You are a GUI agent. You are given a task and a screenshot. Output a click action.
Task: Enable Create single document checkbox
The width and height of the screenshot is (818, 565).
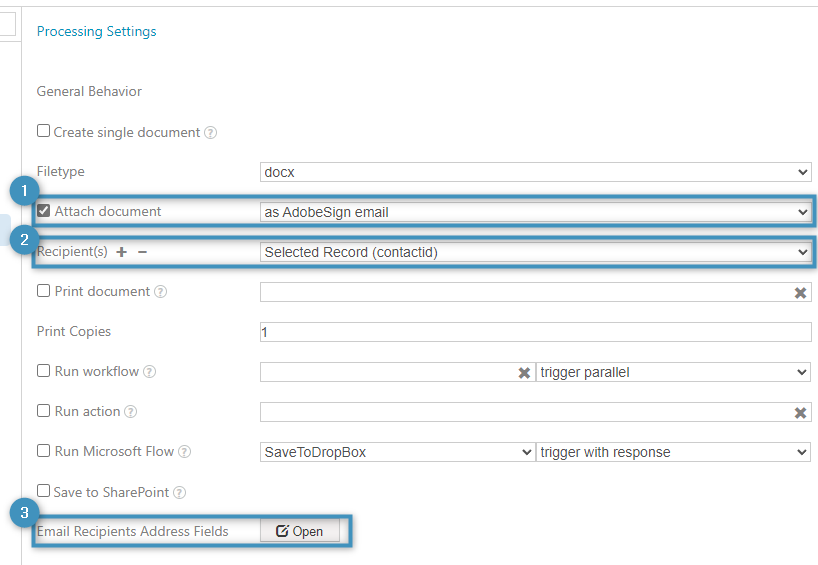coord(43,130)
